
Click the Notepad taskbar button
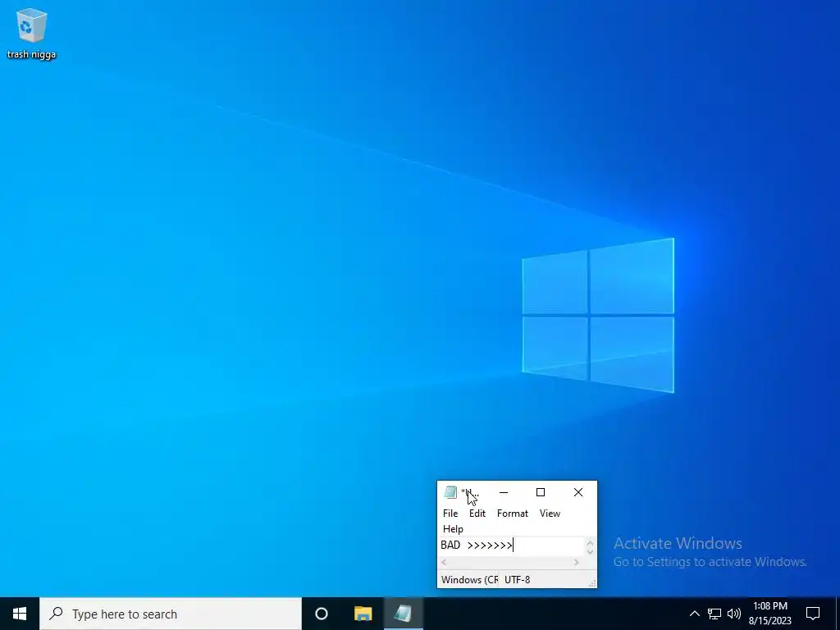click(404, 614)
